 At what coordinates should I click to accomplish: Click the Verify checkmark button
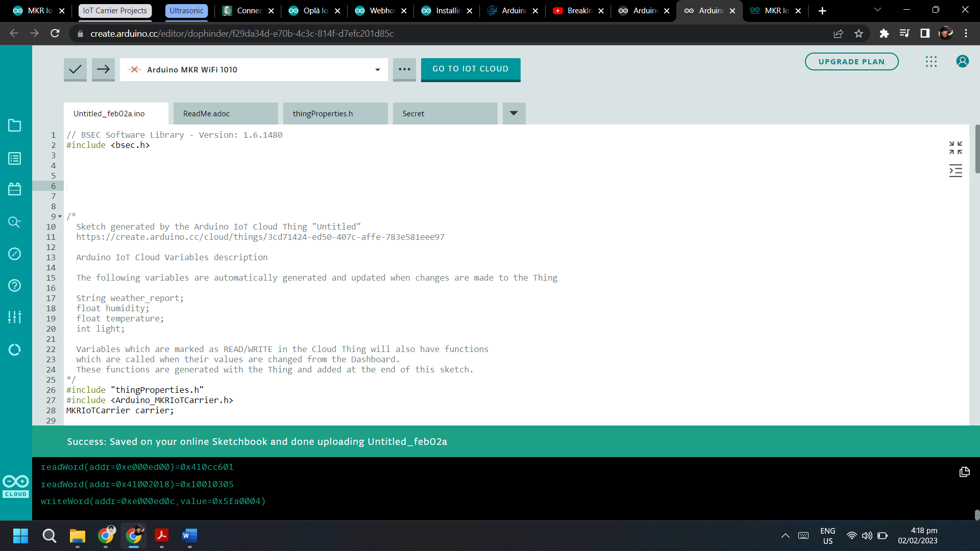[75, 69]
